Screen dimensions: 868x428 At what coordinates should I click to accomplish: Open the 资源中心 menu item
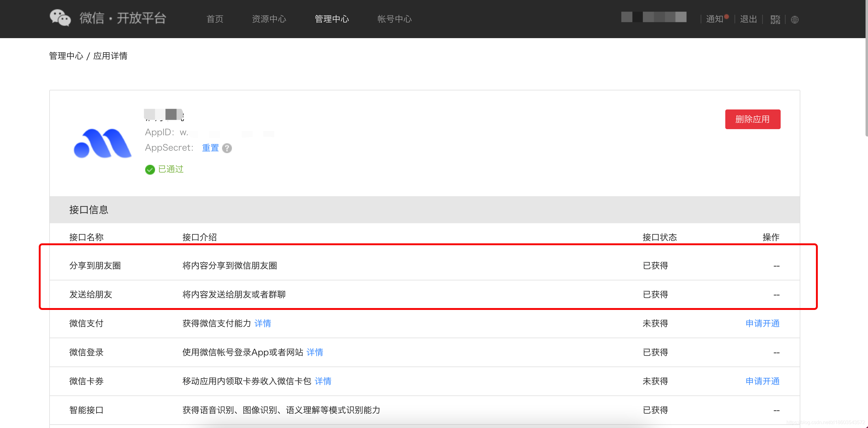[x=269, y=19]
